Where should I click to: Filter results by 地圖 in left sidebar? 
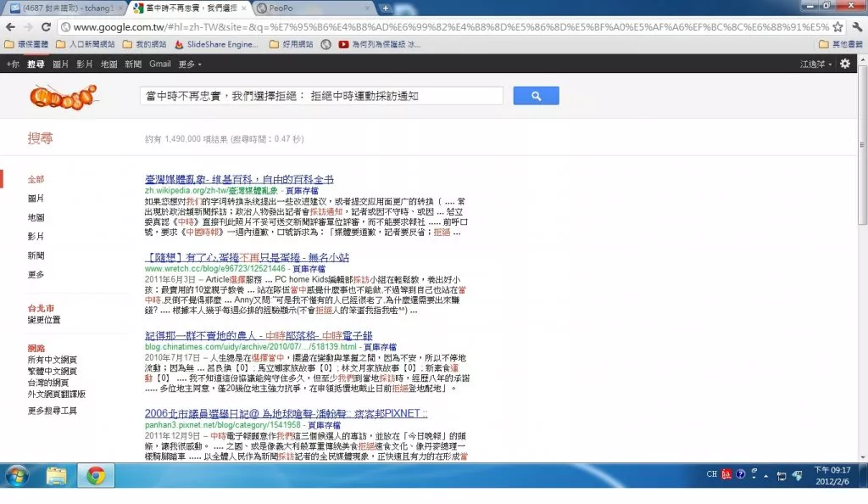tap(36, 218)
